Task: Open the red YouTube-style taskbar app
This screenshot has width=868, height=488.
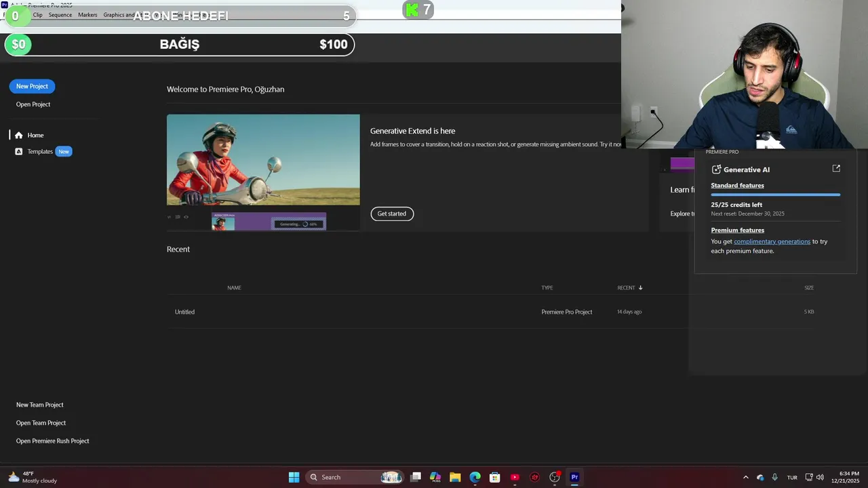Action: (515, 477)
